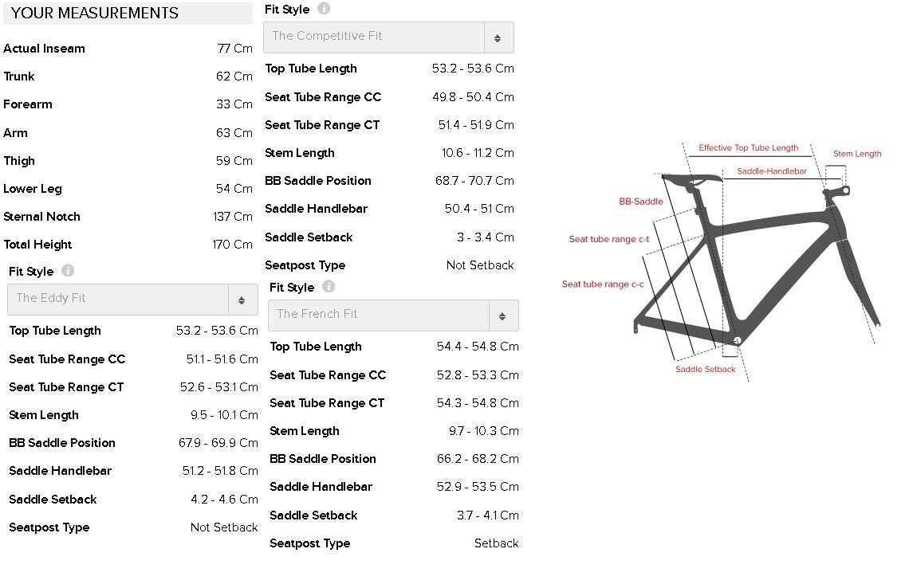Click Seat tube range c-c label
This screenshot has height=588, width=909.
[603, 284]
